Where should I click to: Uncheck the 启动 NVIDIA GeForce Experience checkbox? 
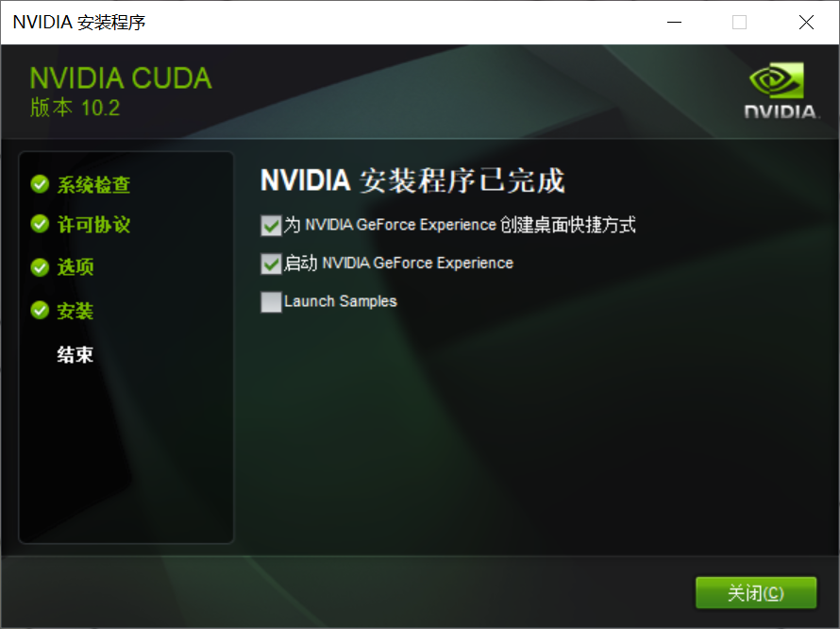click(271, 263)
